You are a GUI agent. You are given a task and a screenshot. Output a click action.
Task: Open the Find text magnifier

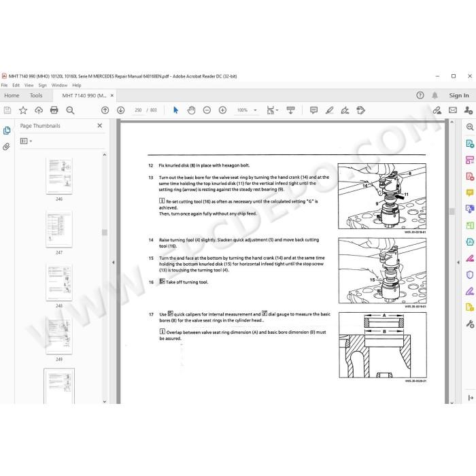point(70,110)
